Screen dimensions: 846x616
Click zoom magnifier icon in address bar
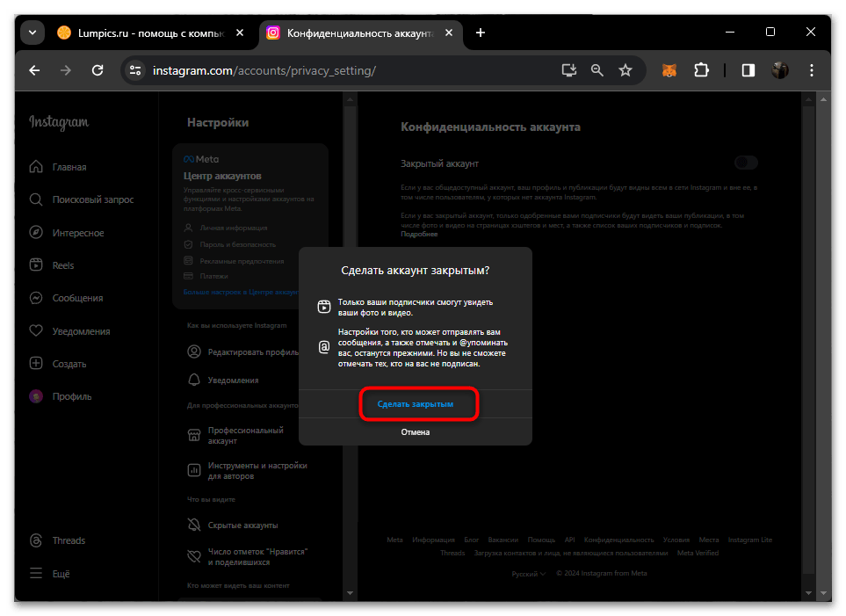point(597,70)
